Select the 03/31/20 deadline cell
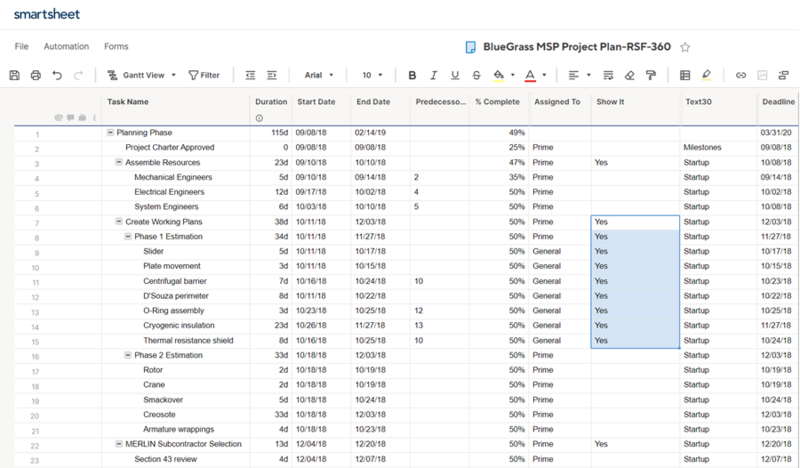 coord(776,132)
